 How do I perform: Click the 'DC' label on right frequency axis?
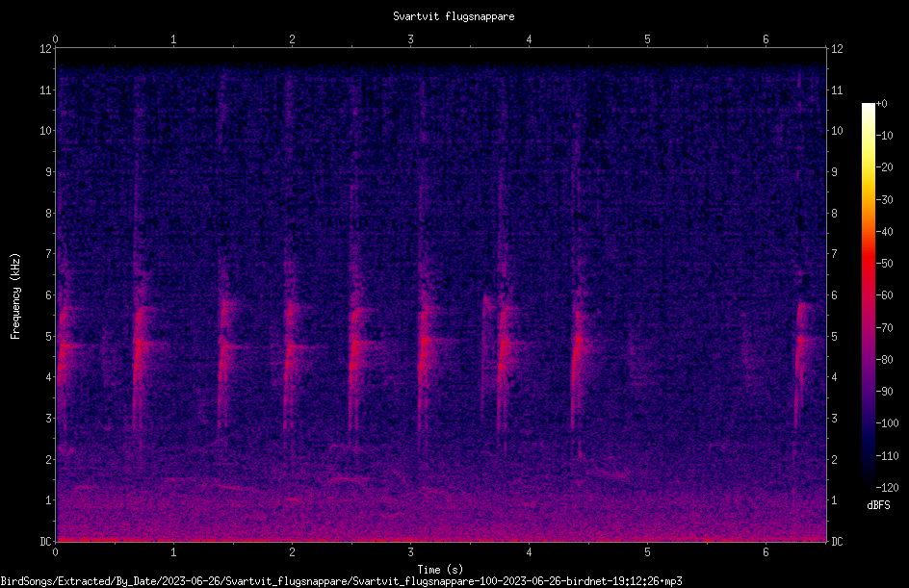point(837,542)
